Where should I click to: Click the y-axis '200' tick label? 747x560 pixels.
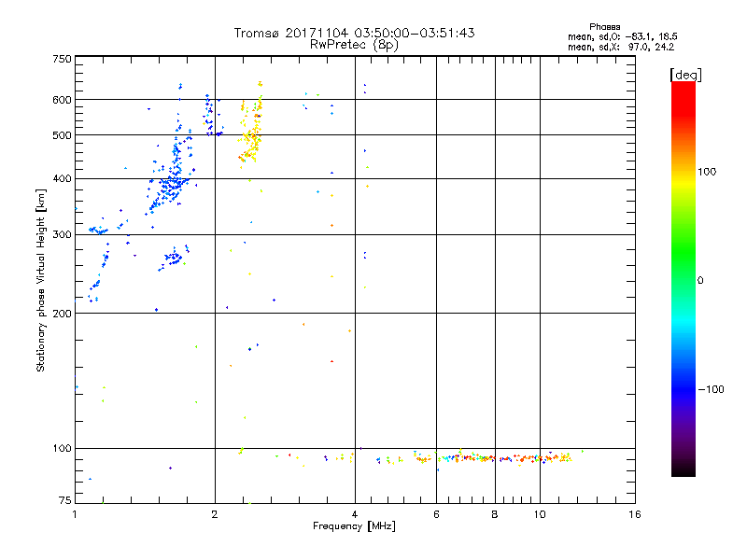pyautogui.click(x=62, y=314)
